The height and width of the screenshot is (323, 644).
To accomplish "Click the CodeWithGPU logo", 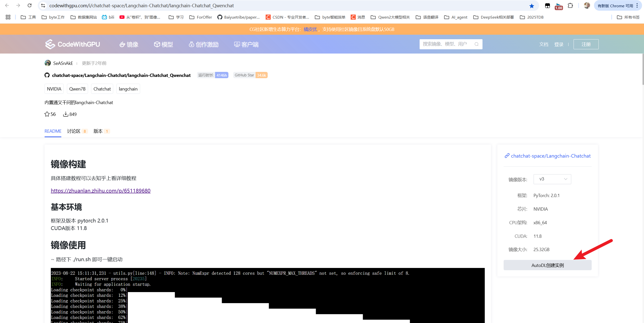I will [x=72, y=44].
